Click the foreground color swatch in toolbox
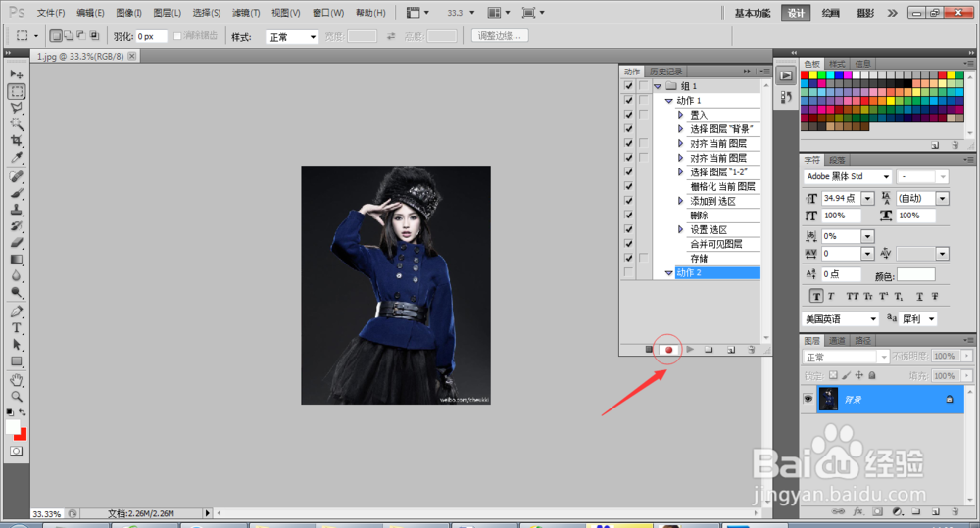 tap(13, 427)
